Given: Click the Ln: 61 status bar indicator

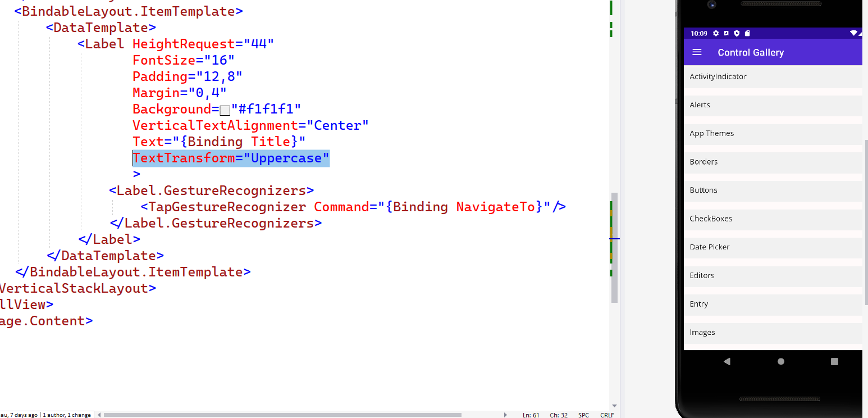Looking at the screenshot, I should click(531, 415).
